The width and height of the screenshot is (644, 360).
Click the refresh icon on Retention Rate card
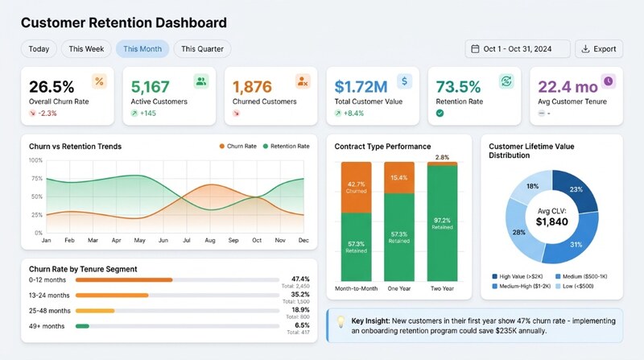tap(506, 81)
